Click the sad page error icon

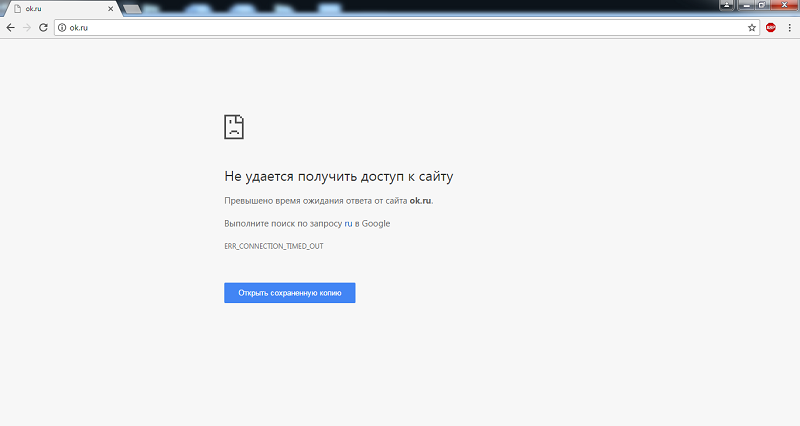(x=233, y=126)
